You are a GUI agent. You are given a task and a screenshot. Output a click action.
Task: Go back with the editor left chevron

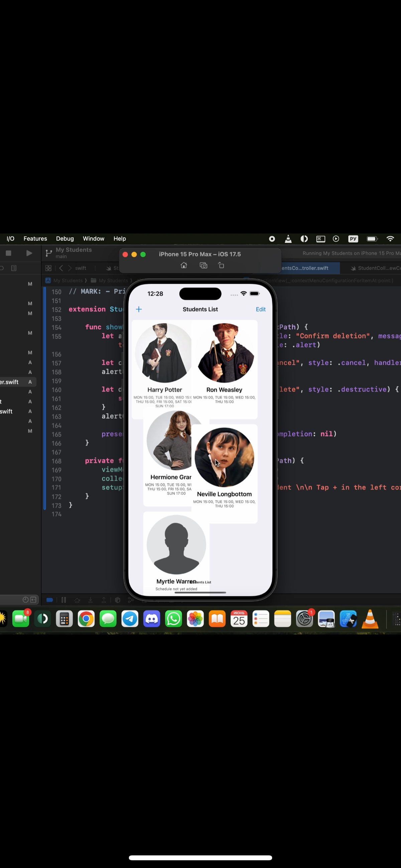pyautogui.click(x=61, y=268)
